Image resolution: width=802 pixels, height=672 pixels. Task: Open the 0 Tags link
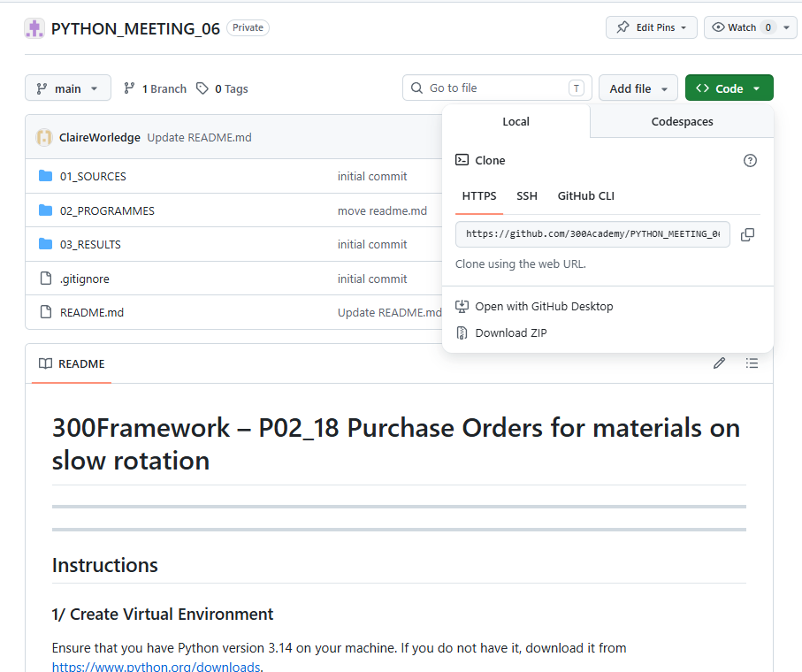[223, 88]
